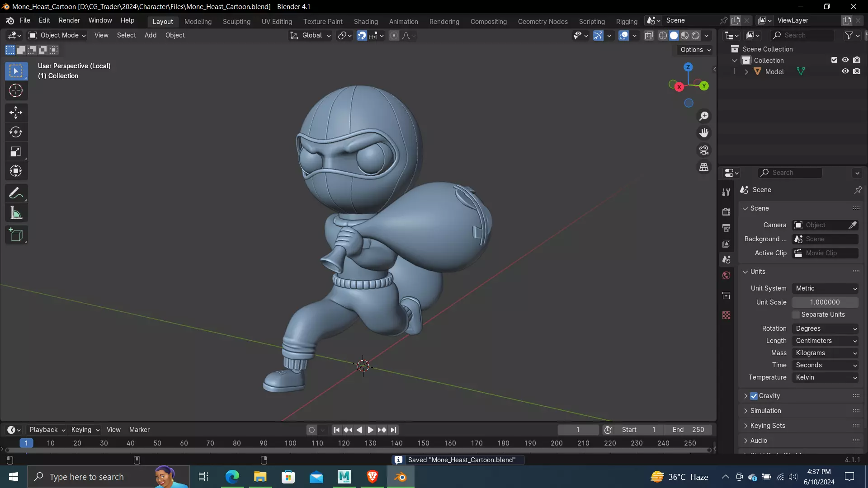This screenshot has width=868, height=488.
Task: Toggle viewport gizmos button
Action: (x=598, y=35)
